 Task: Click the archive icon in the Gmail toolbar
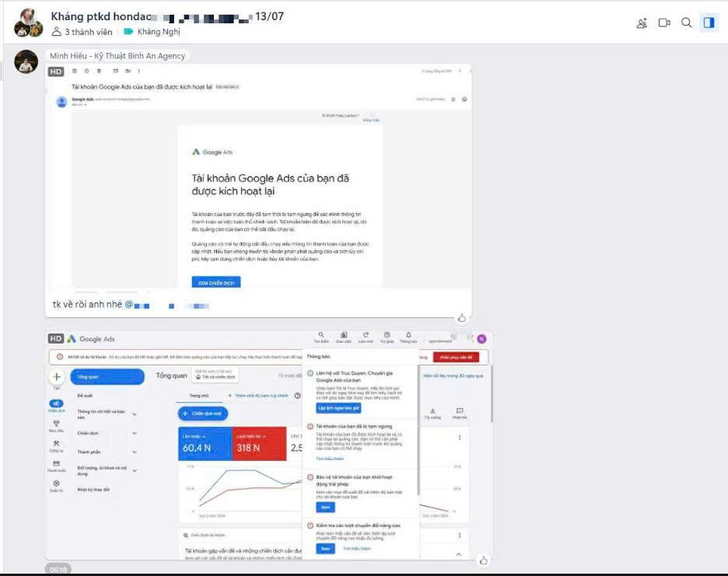click(x=75, y=71)
